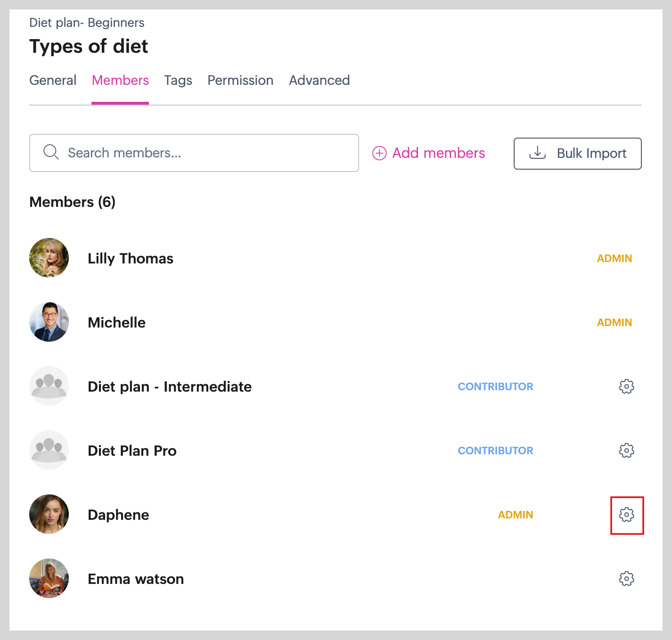Open settings gear for Diet Plan Pro

coord(626,451)
